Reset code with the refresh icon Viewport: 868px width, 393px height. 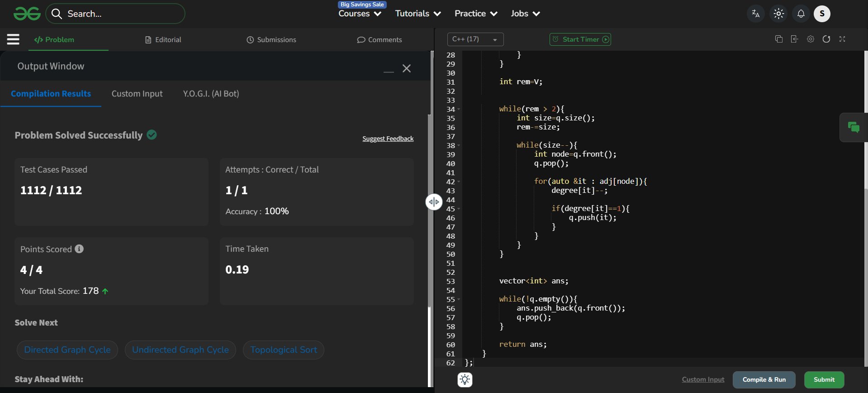[826, 39]
